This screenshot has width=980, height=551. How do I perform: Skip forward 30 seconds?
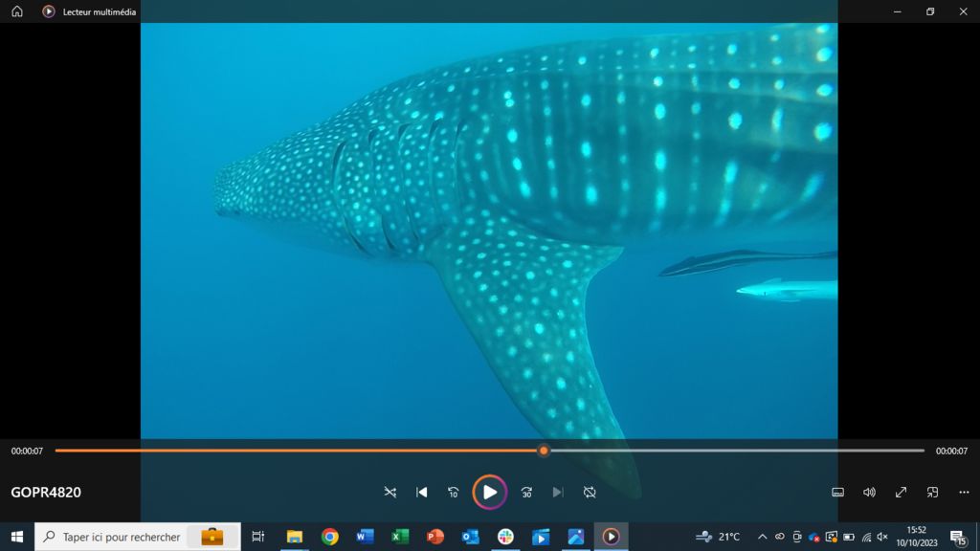[x=526, y=493]
